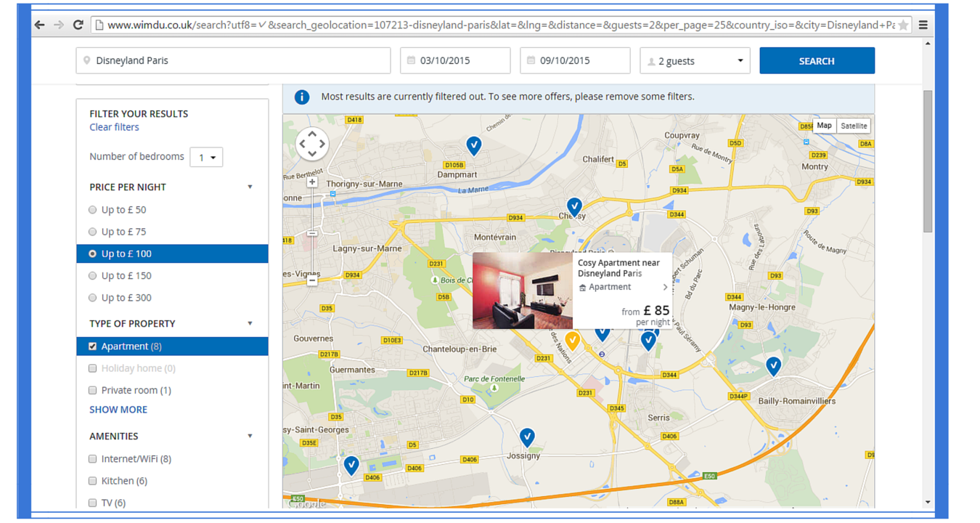This screenshot has height=523, width=980.
Task: Uncheck the Apartment (8) checkbox
Action: (92, 346)
